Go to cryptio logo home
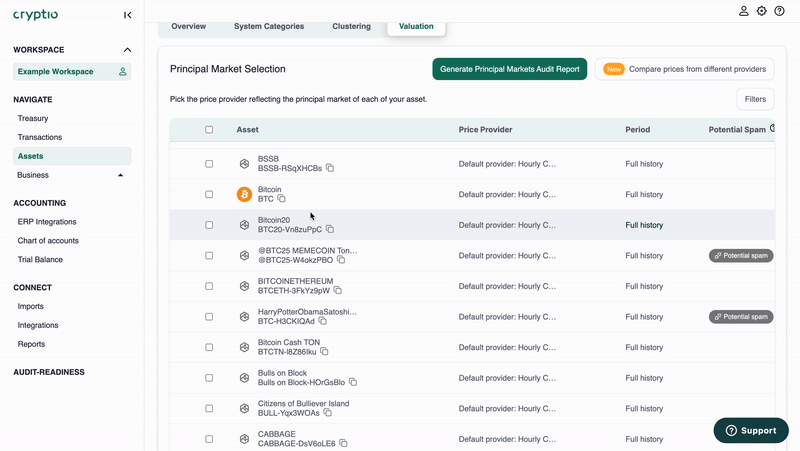This screenshot has height=451, width=800. point(35,15)
